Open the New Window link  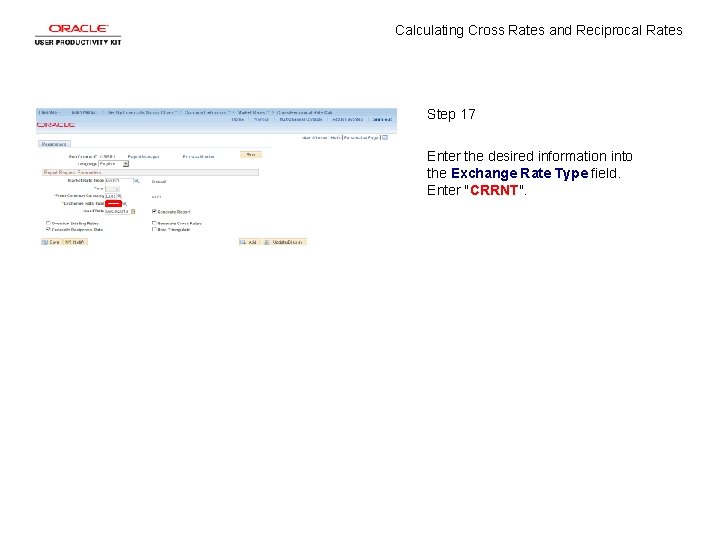coord(315,138)
